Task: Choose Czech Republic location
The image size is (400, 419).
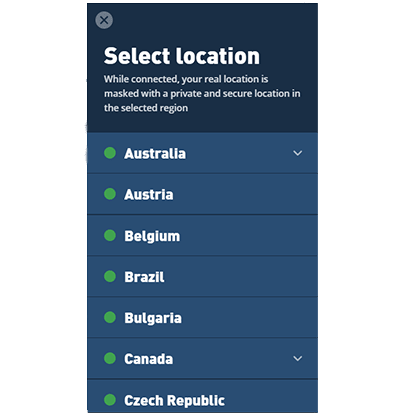Action: 202,396
